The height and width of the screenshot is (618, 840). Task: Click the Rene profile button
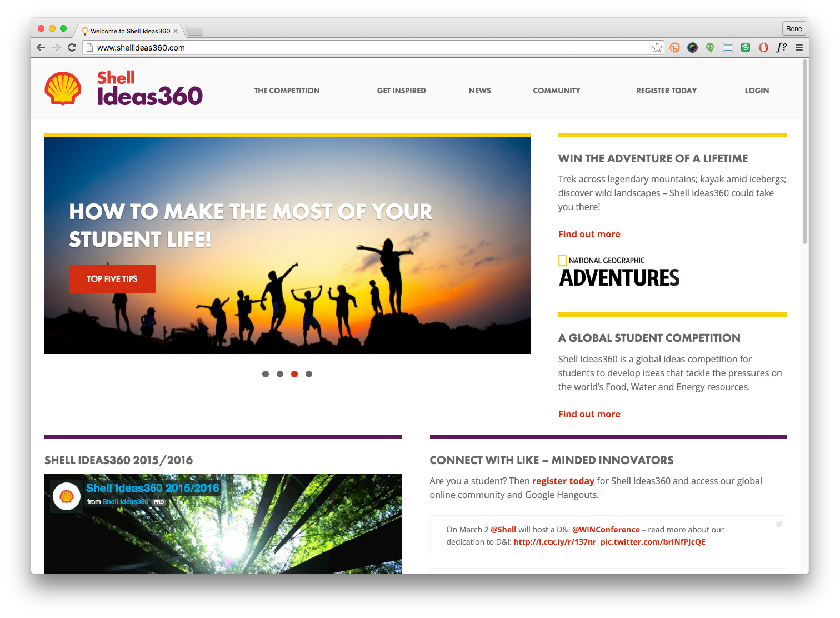click(794, 29)
